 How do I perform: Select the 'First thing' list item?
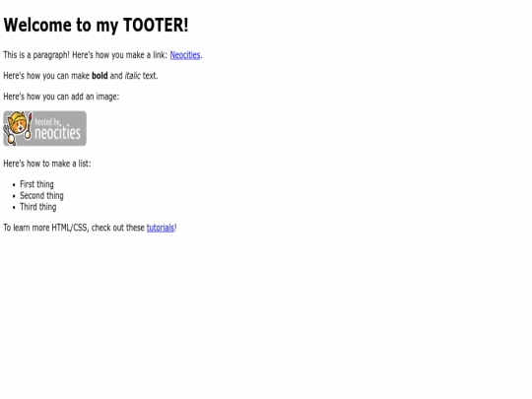(36, 184)
